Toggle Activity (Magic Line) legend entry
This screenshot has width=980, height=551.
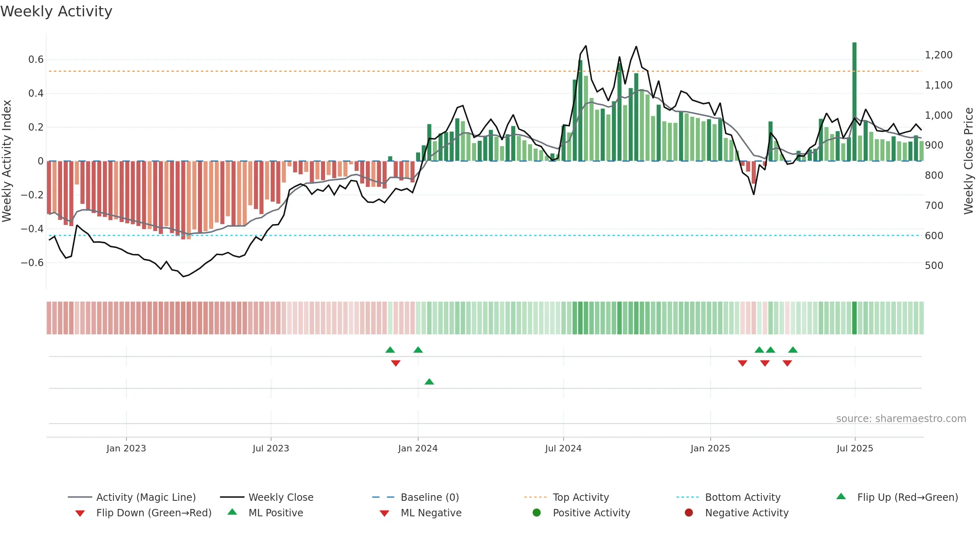[132, 497]
